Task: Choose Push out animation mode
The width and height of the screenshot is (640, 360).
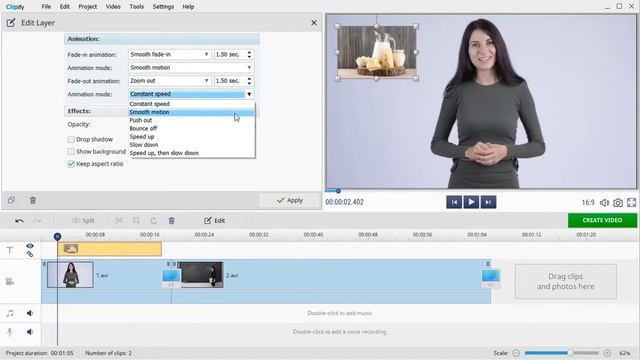Action: 192,120
